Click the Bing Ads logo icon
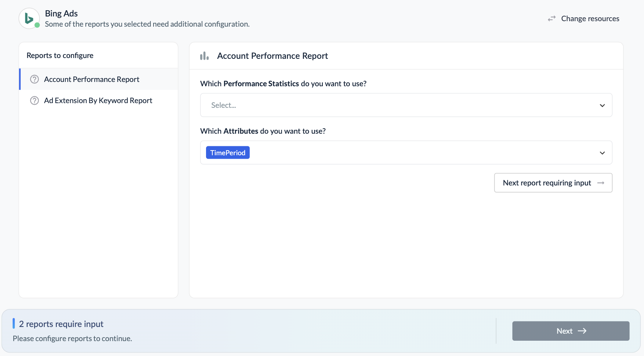The height and width of the screenshot is (356, 644). (29, 18)
